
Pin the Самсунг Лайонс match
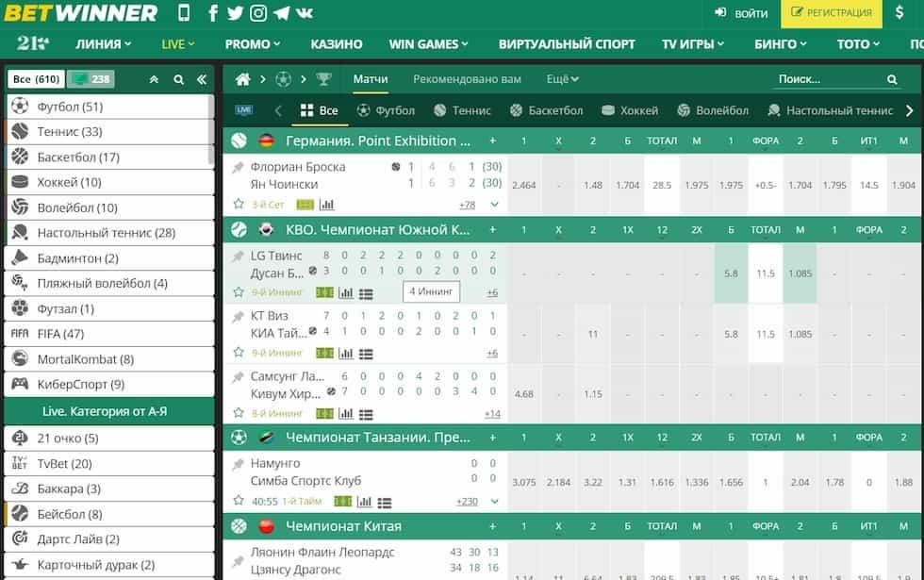238,377
